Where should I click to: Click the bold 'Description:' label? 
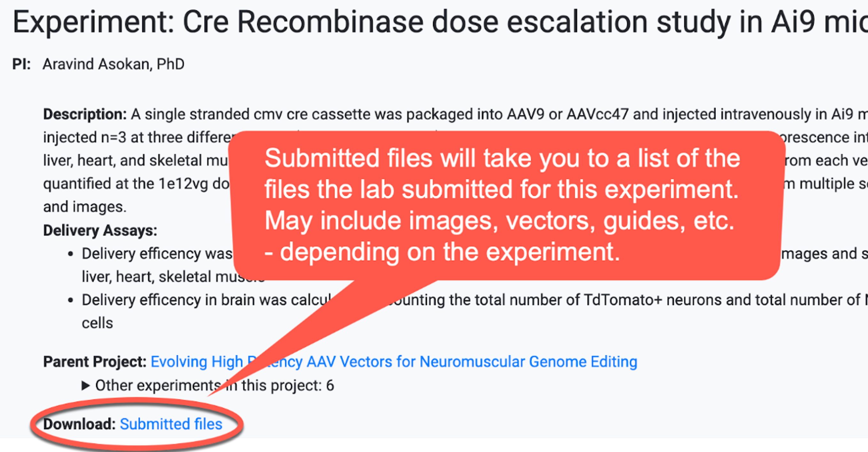click(85, 114)
